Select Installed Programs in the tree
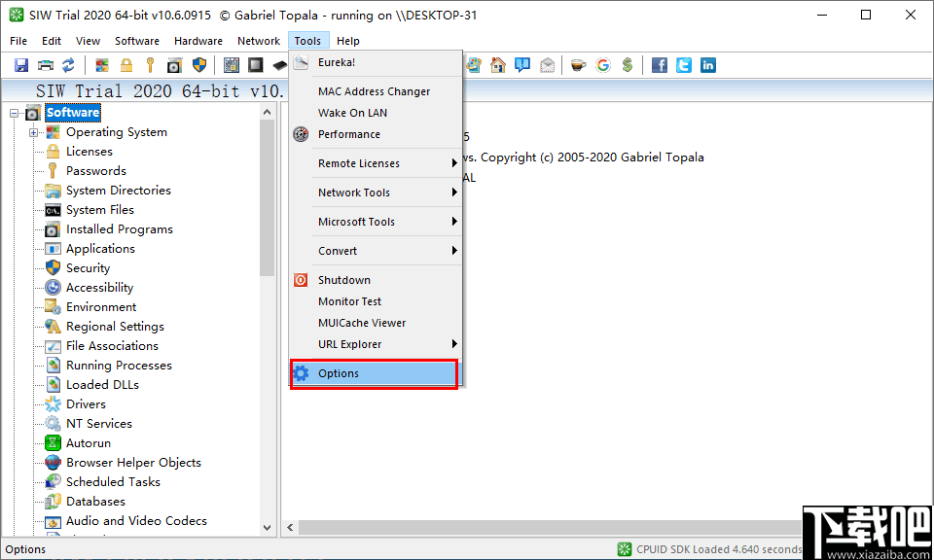 tap(120, 229)
